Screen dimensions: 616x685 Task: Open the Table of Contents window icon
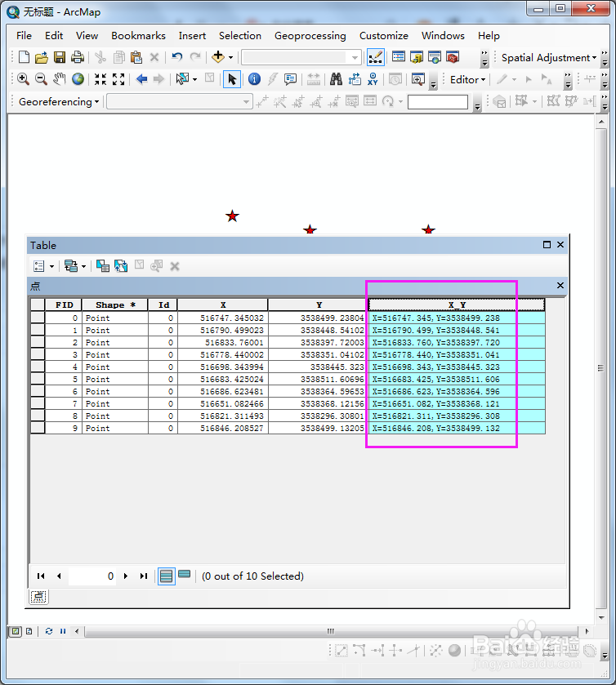tap(399, 57)
